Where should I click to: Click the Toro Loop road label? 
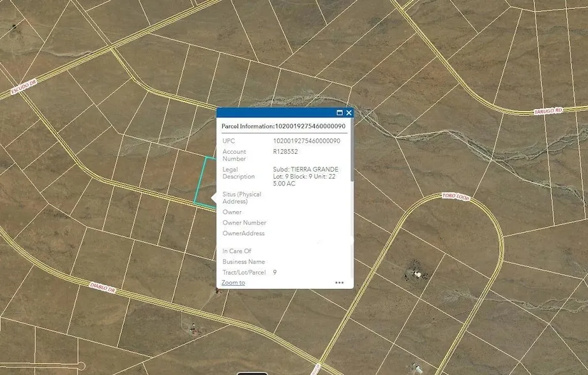[x=456, y=198]
